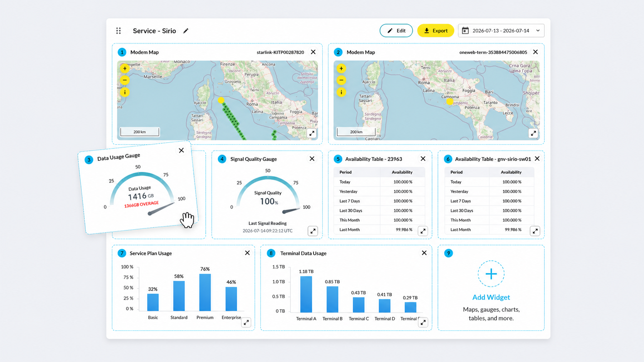This screenshot has height=362, width=644.
Task: Close the Data Usage Gauge widget
Action: (x=181, y=150)
